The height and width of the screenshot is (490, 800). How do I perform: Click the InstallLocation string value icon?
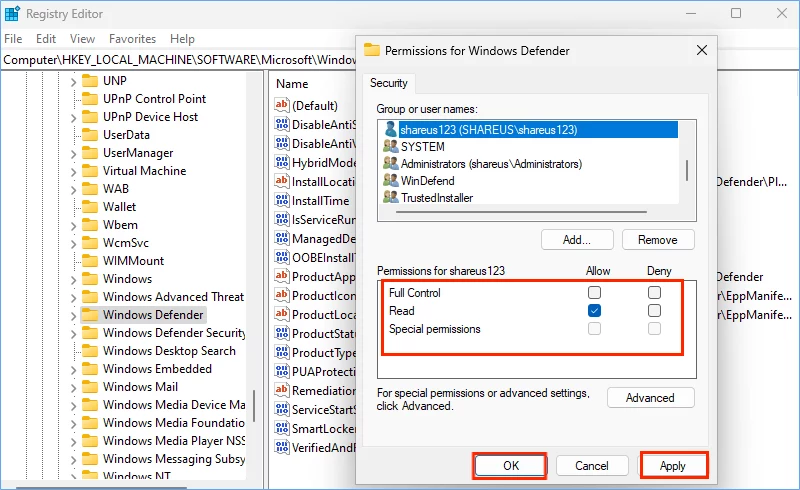coord(282,181)
